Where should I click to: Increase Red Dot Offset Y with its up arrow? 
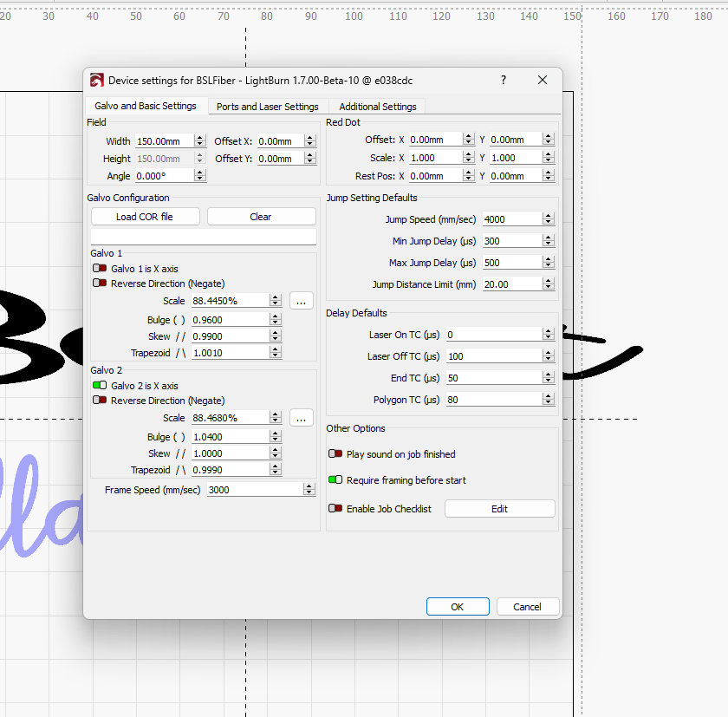tap(549, 136)
